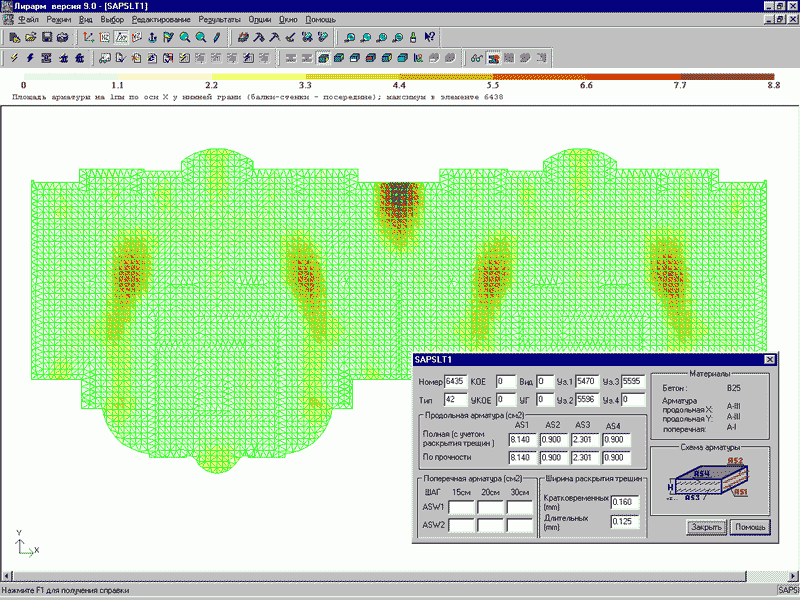Close the SAPSLT1 dialog with X button
Image resolution: width=800 pixels, height=600 pixels.
[770, 359]
